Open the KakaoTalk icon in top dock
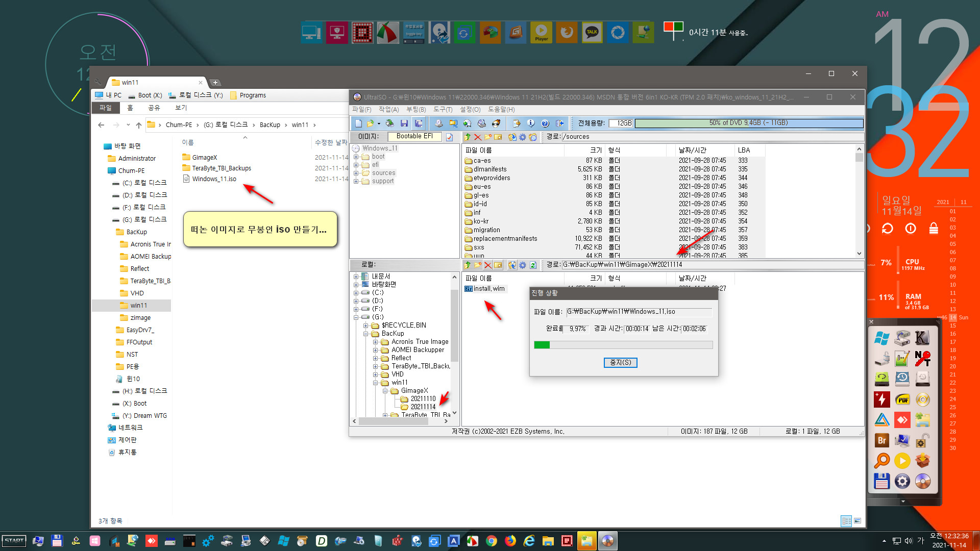The width and height of the screenshot is (980, 551). tap(592, 33)
